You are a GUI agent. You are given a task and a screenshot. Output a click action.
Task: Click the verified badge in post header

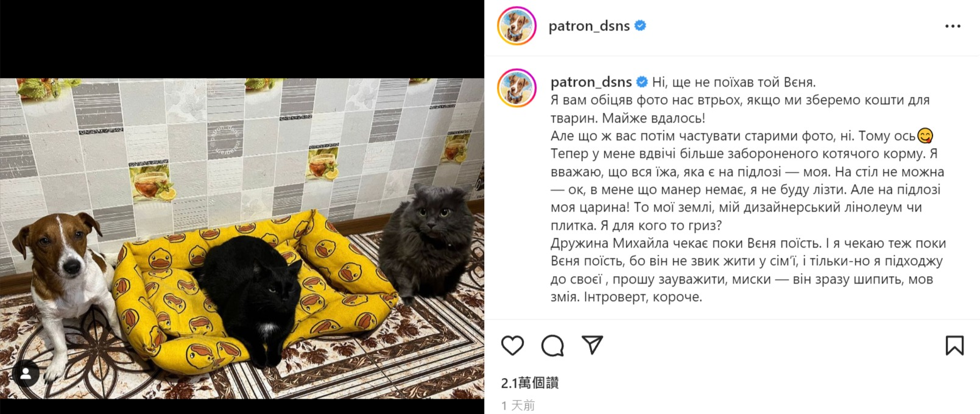click(x=640, y=26)
